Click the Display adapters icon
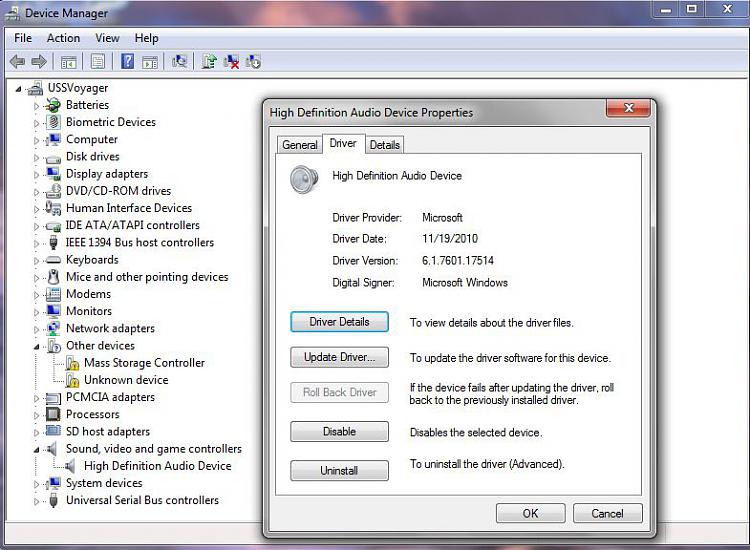 click(53, 174)
